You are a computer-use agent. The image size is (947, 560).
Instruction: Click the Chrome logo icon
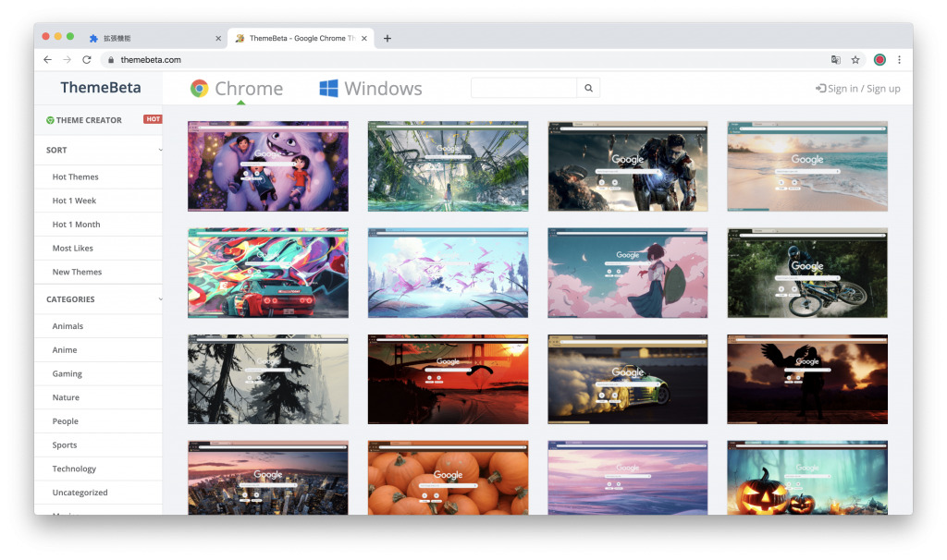coord(200,88)
